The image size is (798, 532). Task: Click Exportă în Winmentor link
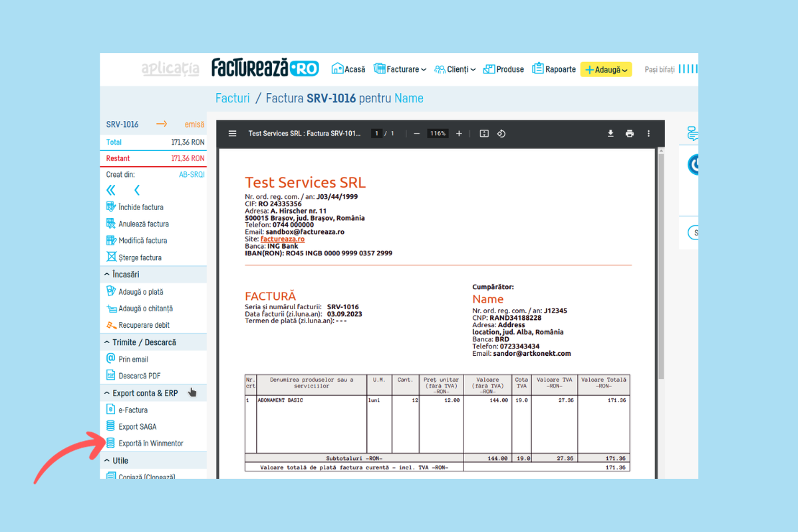[x=150, y=444]
